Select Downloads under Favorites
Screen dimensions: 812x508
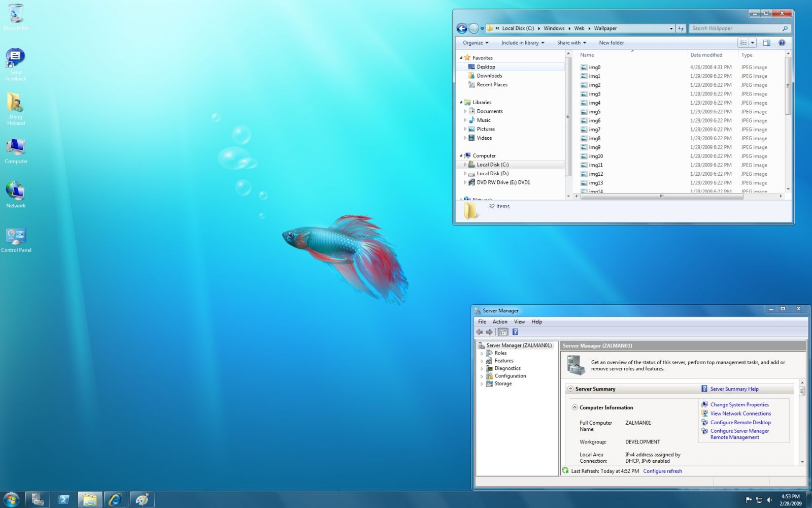[489, 76]
